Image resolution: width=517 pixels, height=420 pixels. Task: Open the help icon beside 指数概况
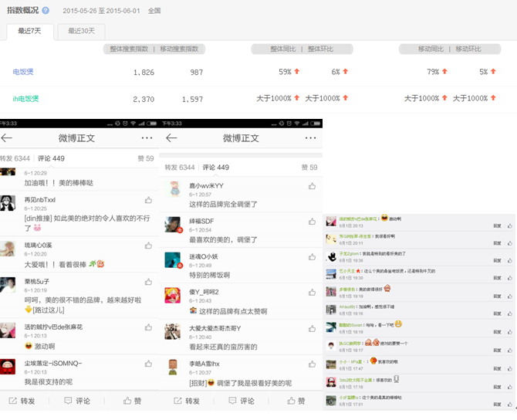coord(46,11)
